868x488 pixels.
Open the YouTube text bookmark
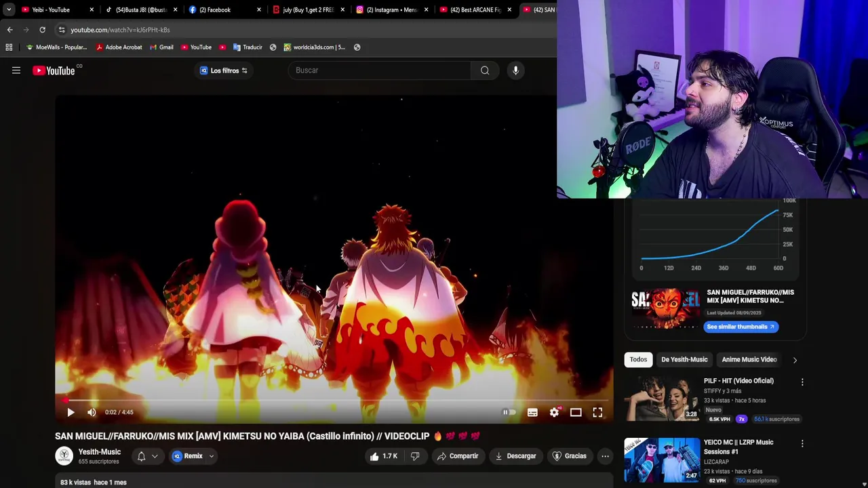point(196,47)
